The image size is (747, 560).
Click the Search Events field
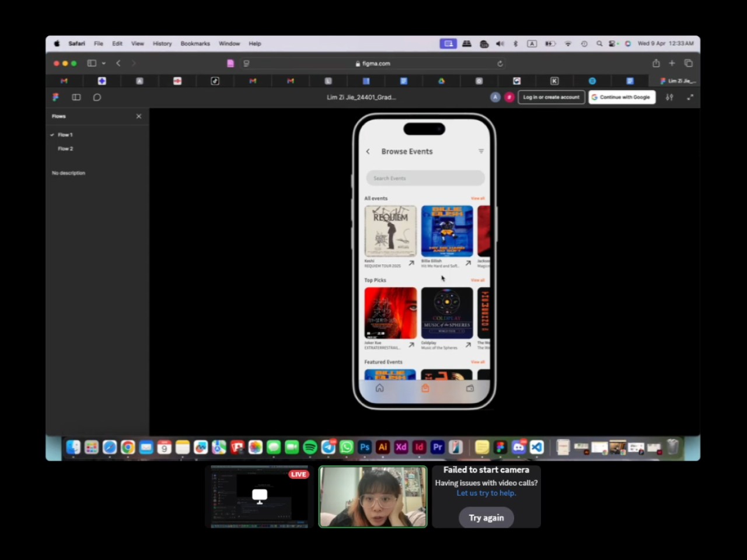[x=425, y=178]
